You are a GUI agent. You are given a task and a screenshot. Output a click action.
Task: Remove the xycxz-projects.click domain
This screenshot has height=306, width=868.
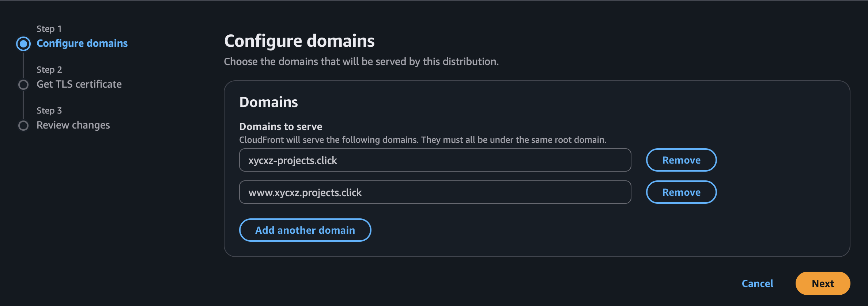681,160
